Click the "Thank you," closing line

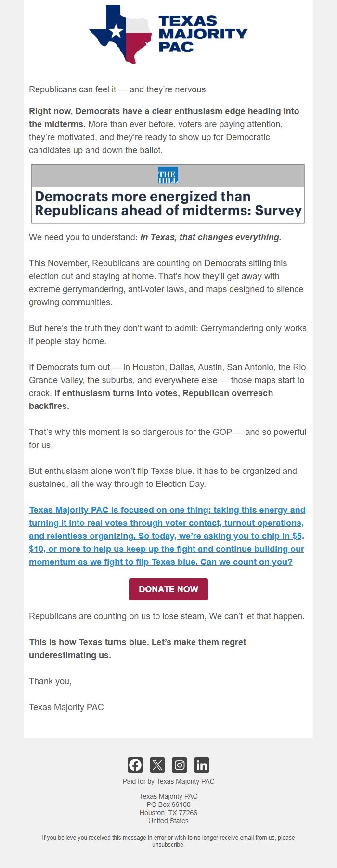[50, 681]
